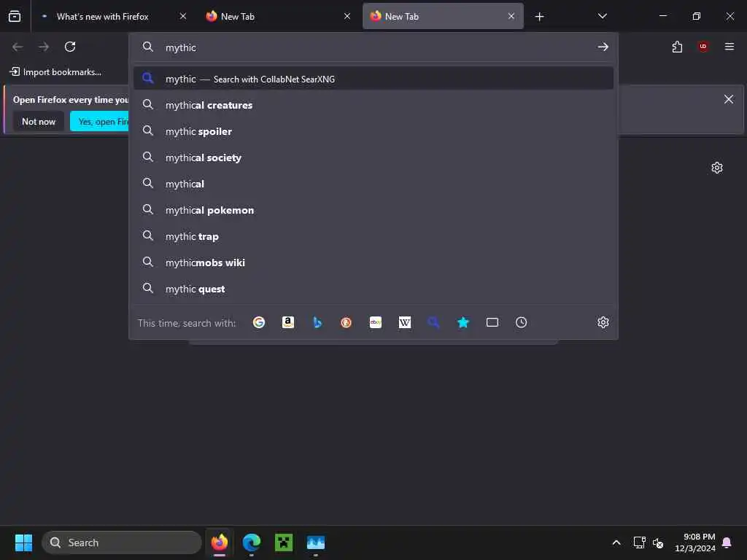Choose suggestion mythical society
Screen dimensions: 747x560
[373, 157]
